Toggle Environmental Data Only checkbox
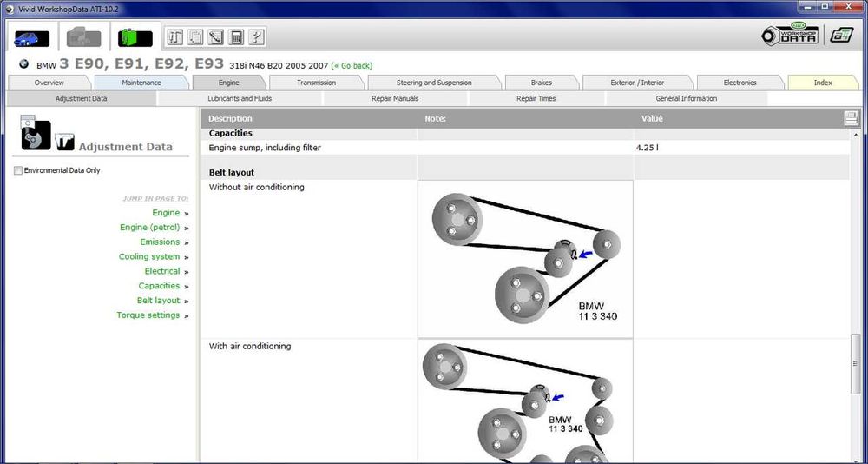868x464 pixels. coord(18,171)
